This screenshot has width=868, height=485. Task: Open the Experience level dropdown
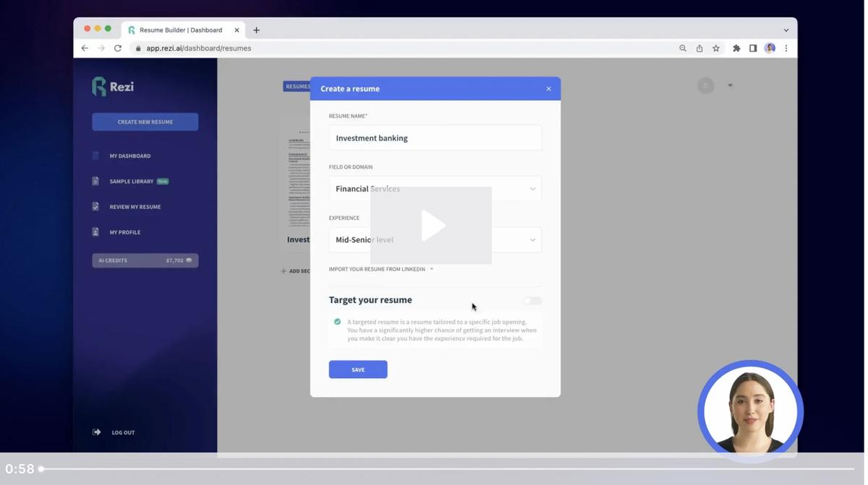click(435, 240)
